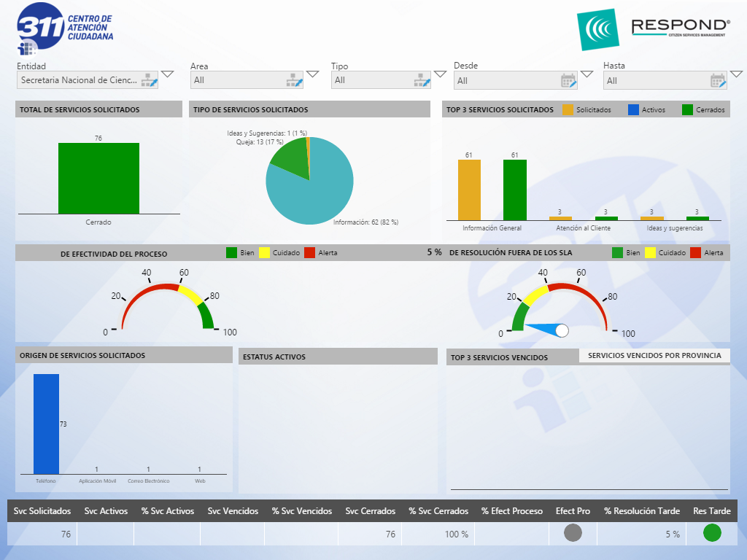Viewport: 747px width, 560px height.
Task: Click the Correo Electrónico axis label
Action: (x=148, y=481)
